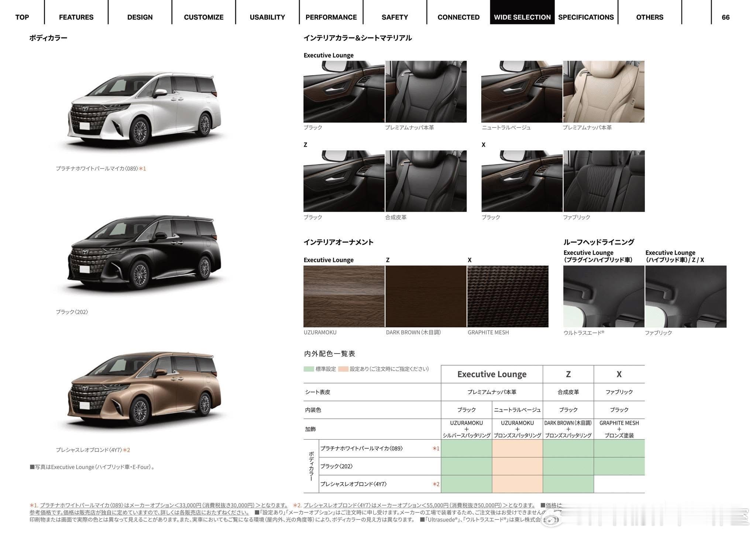Click the TOP navigation link

[x=22, y=17]
